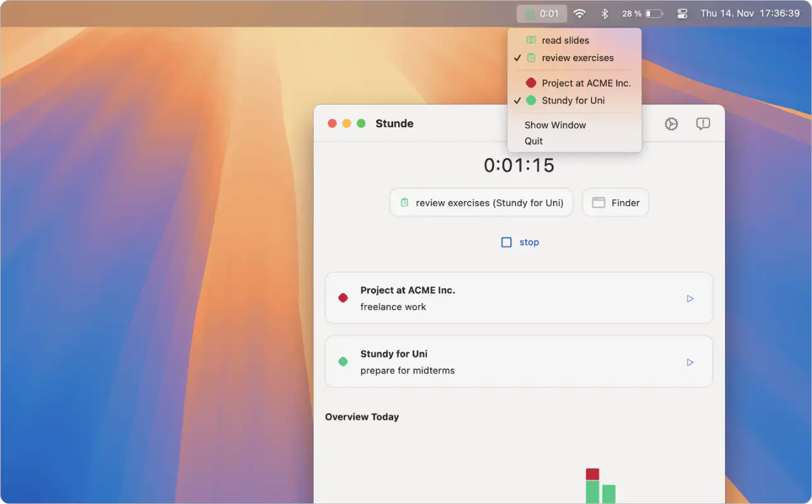Click the shorter green chart bar

(609, 494)
